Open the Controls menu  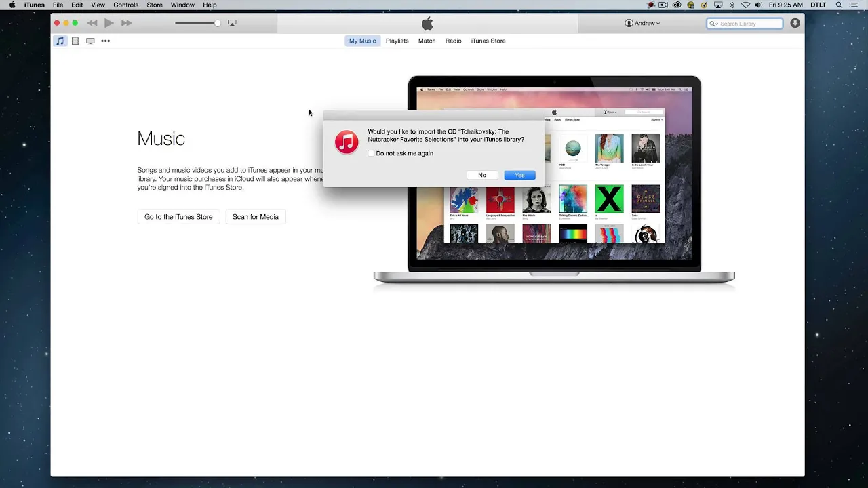point(126,5)
